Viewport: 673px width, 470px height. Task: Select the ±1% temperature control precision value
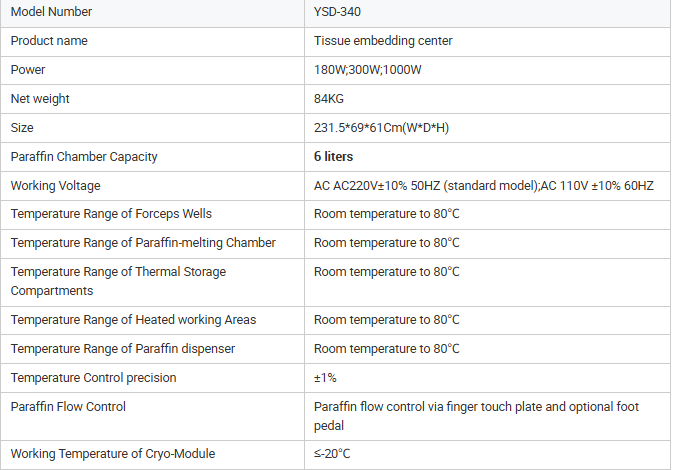coord(325,378)
